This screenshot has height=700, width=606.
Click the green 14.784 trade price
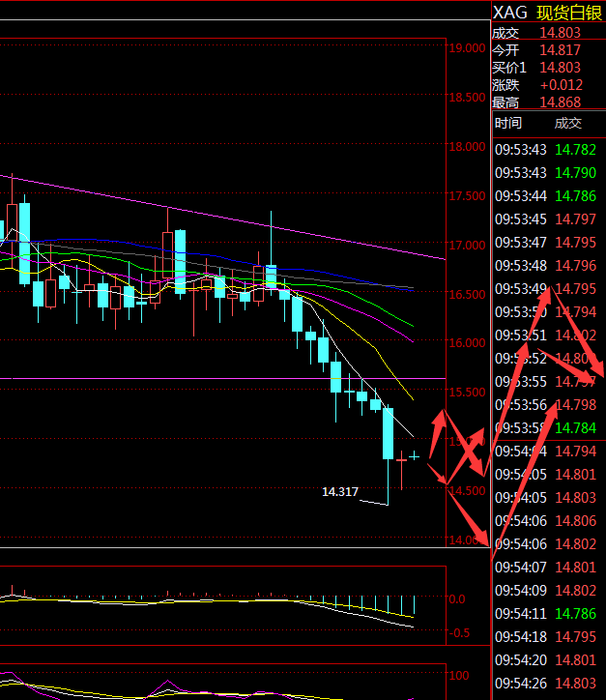click(x=576, y=428)
